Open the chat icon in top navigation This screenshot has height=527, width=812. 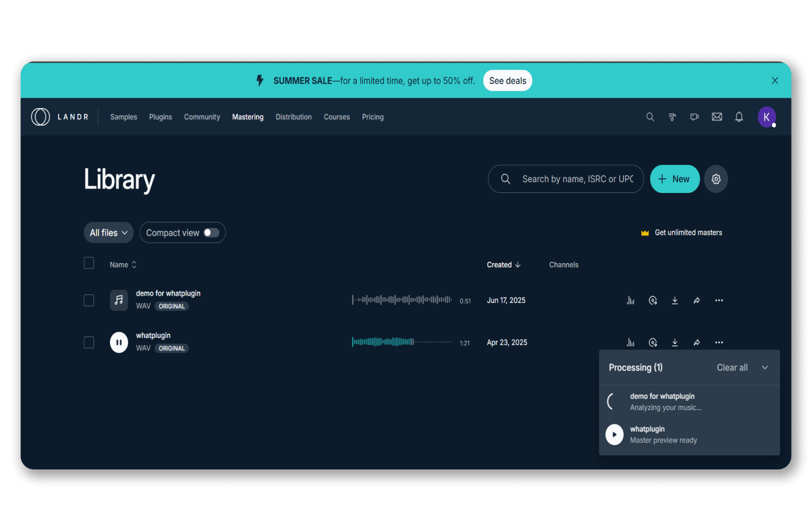point(695,117)
